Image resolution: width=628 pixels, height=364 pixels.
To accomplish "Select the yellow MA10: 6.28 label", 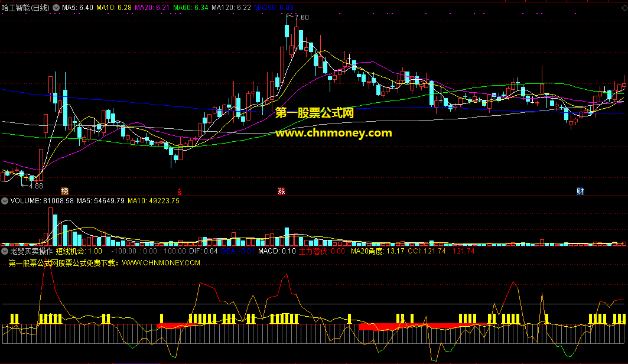I will (x=114, y=8).
